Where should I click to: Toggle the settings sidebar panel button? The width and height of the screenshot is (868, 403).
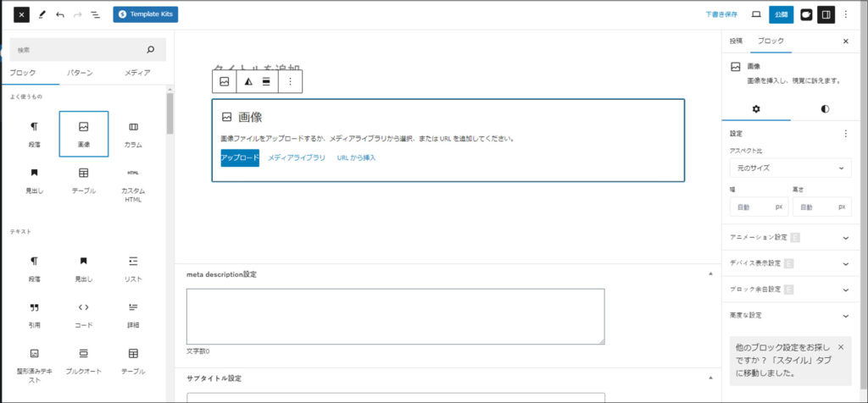[x=826, y=14]
